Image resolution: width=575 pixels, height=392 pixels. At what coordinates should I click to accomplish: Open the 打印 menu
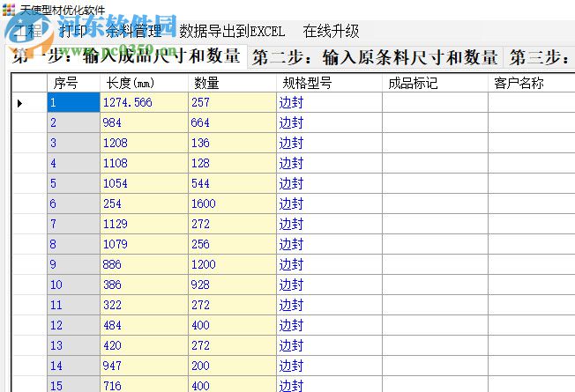(x=72, y=31)
